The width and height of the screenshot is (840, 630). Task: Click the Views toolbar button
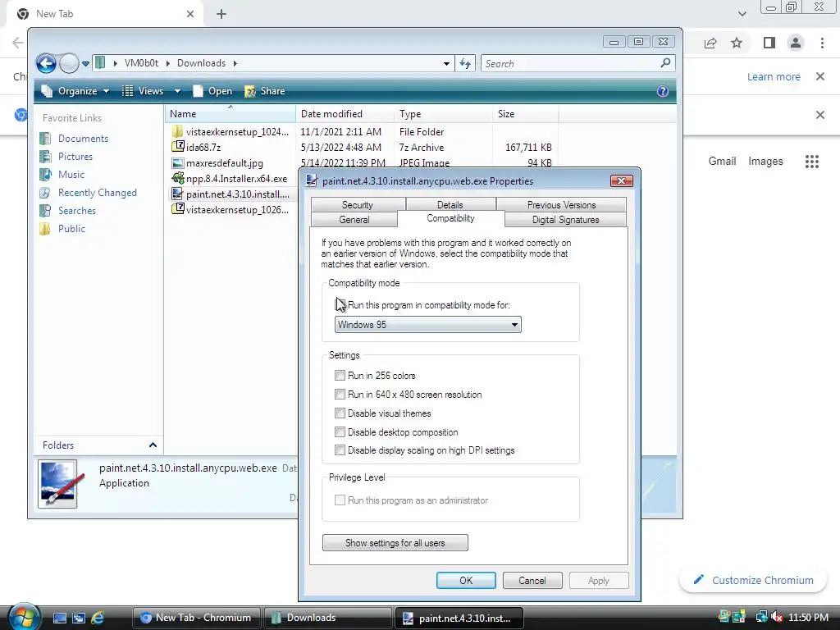pyautogui.click(x=143, y=91)
